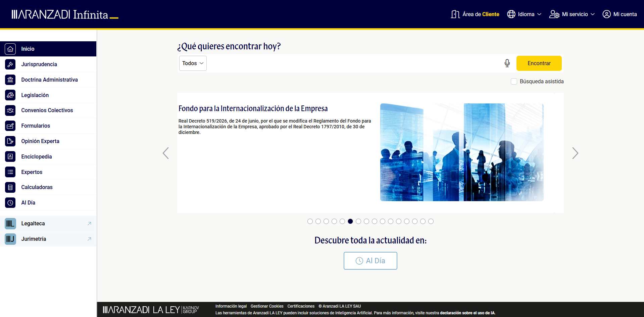Screen dimensions: 644x317
Task: Open the Jurisprudencia menu item
Action: click(x=48, y=64)
